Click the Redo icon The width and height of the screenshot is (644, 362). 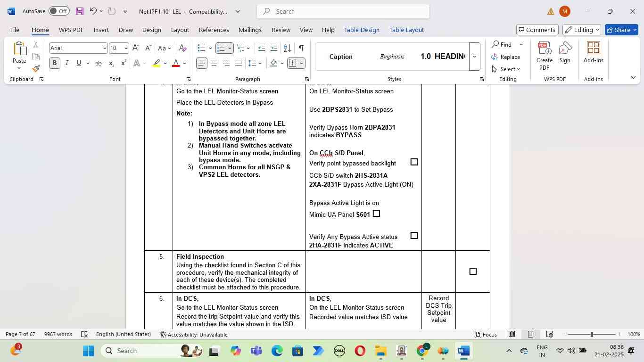coord(112,11)
